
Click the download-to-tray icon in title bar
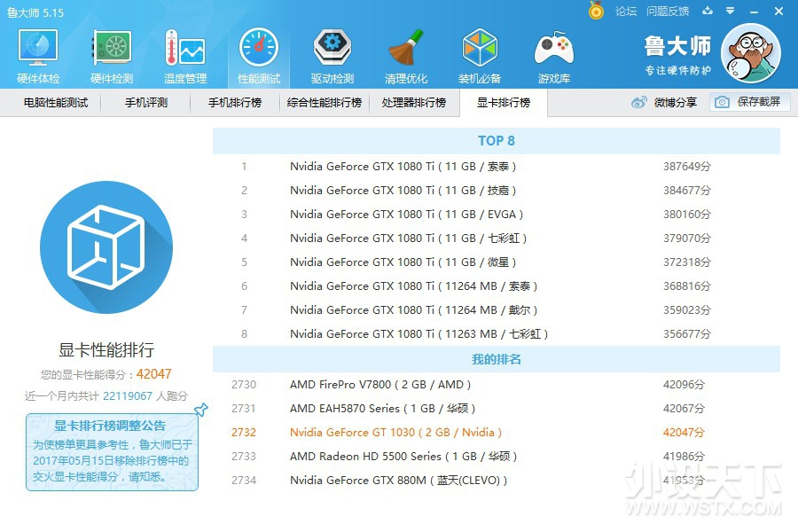click(x=708, y=10)
